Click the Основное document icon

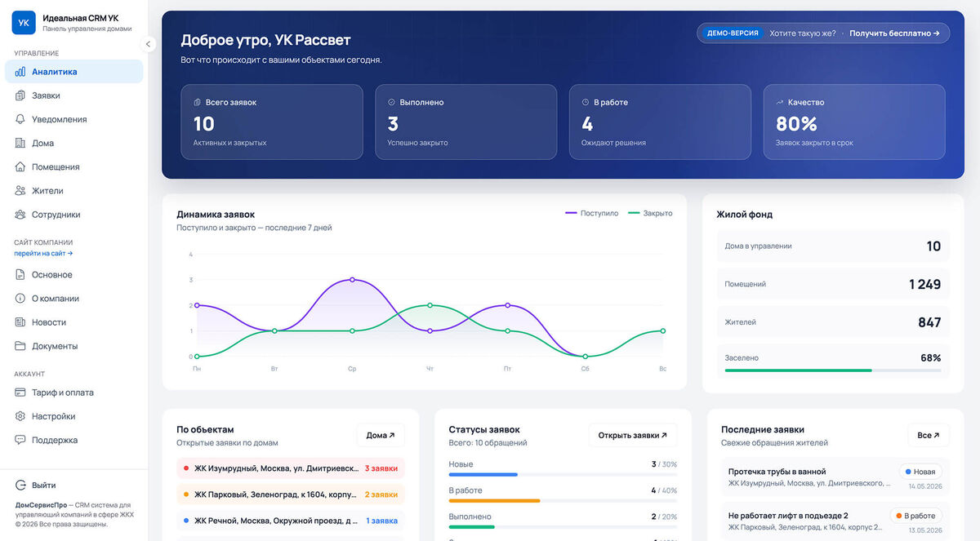20,275
